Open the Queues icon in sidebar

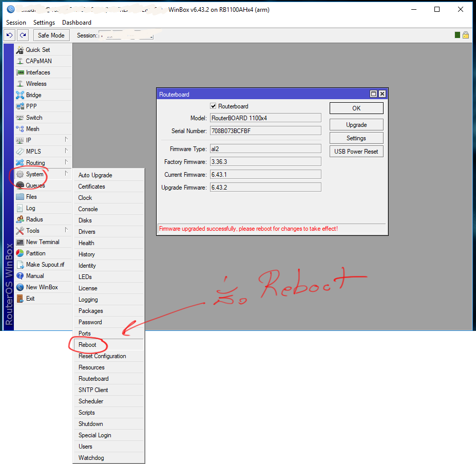tap(20, 185)
